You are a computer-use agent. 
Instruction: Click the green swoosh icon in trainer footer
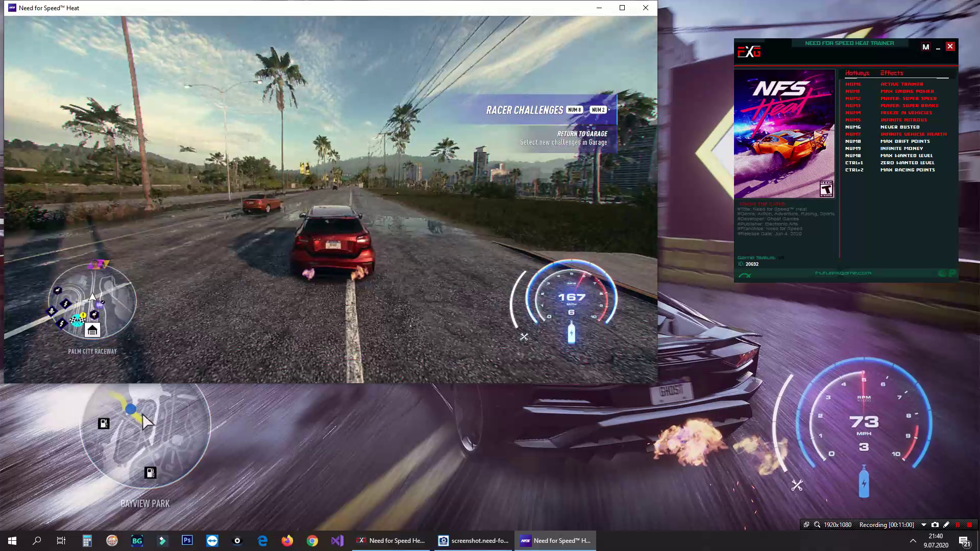click(745, 275)
